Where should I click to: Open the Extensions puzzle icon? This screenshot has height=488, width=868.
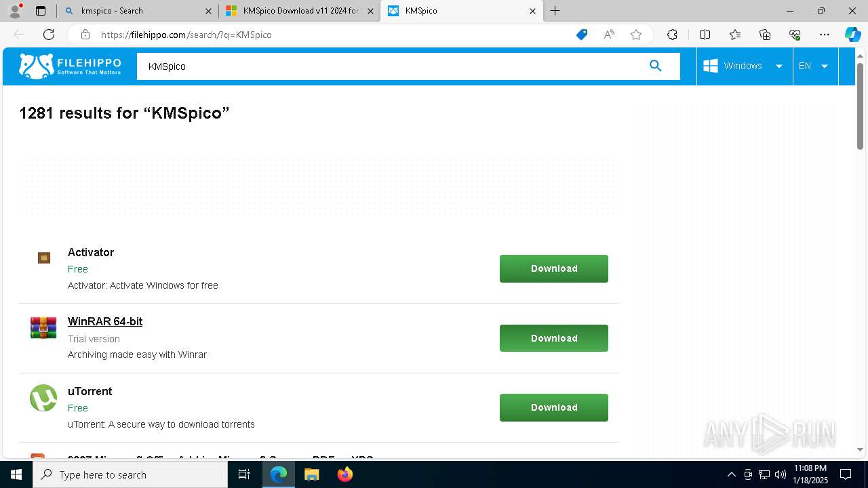point(672,35)
